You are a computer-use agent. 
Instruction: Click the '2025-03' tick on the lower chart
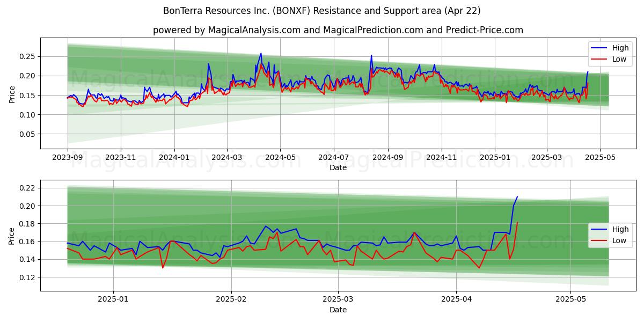[339, 300]
